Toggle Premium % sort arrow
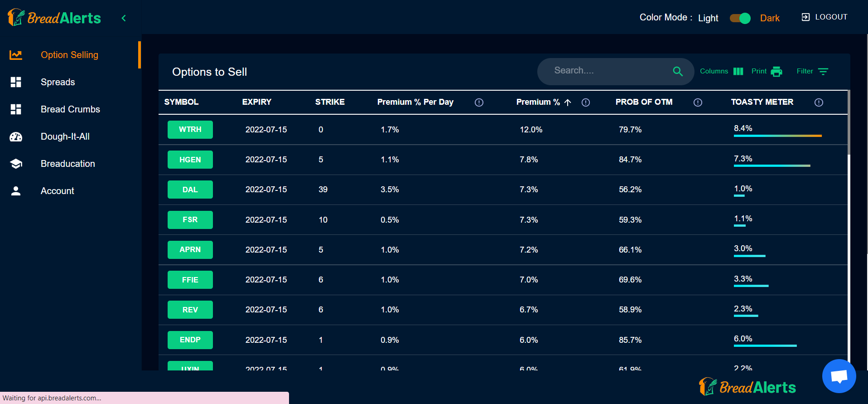868x404 pixels. tap(568, 102)
